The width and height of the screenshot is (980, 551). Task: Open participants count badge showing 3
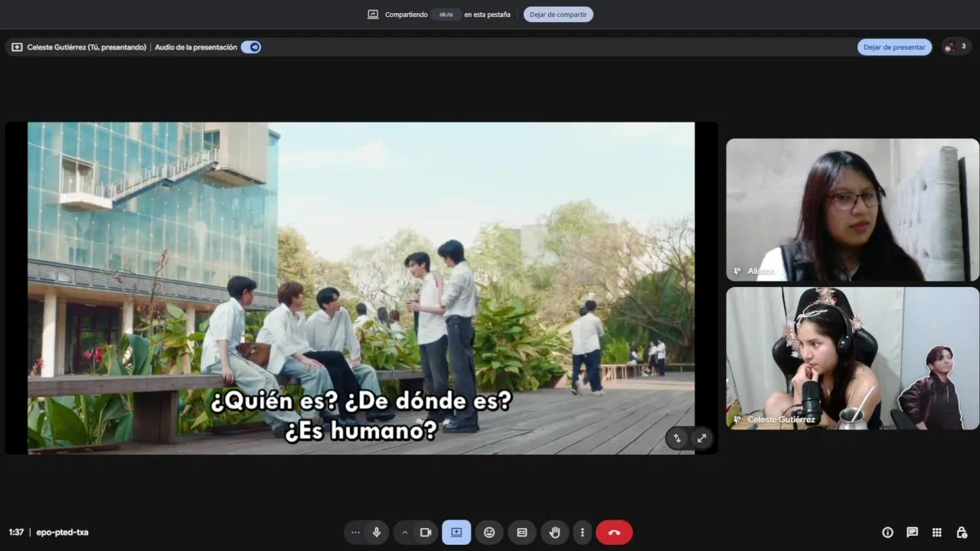(x=956, y=47)
